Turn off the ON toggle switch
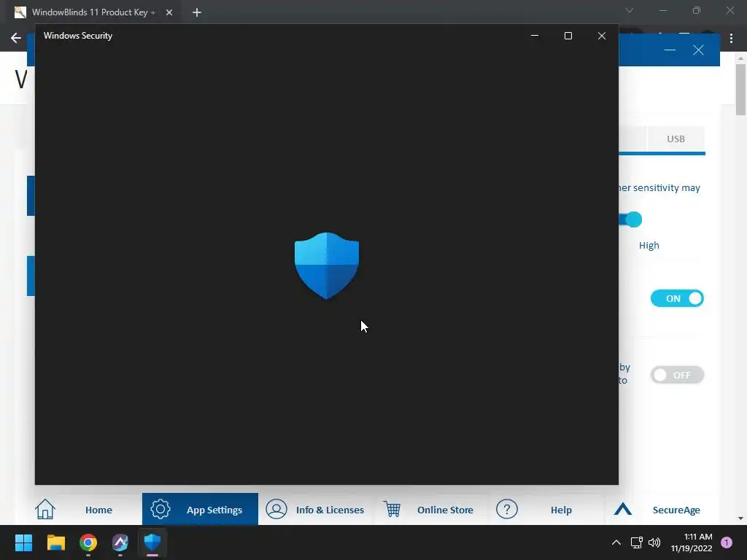Screen dimensions: 747x560 point(677,298)
